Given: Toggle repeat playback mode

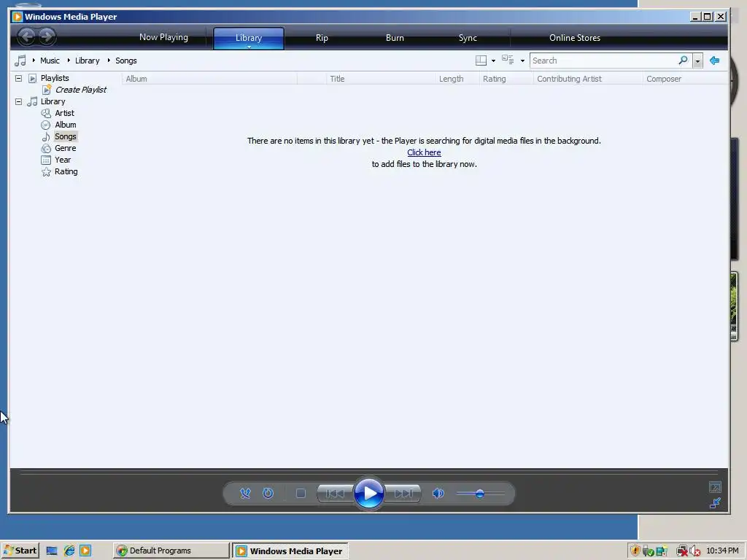Looking at the screenshot, I should [x=268, y=494].
